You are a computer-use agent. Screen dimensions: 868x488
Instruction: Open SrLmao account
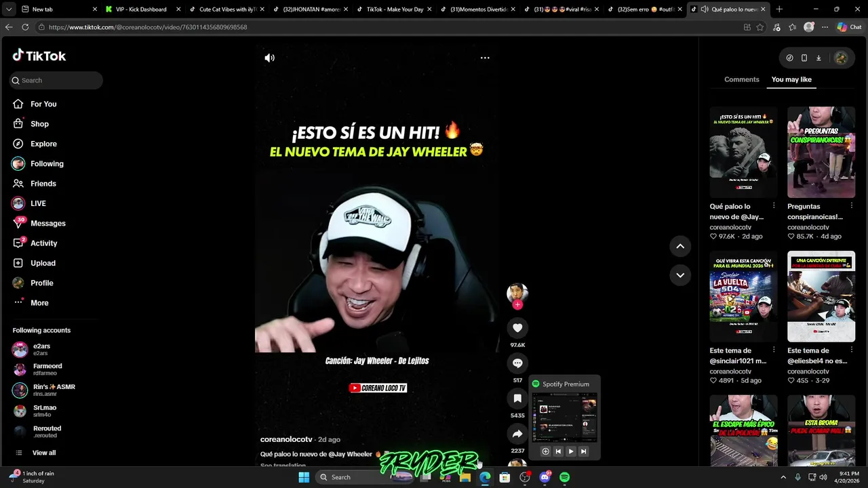coord(45,411)
